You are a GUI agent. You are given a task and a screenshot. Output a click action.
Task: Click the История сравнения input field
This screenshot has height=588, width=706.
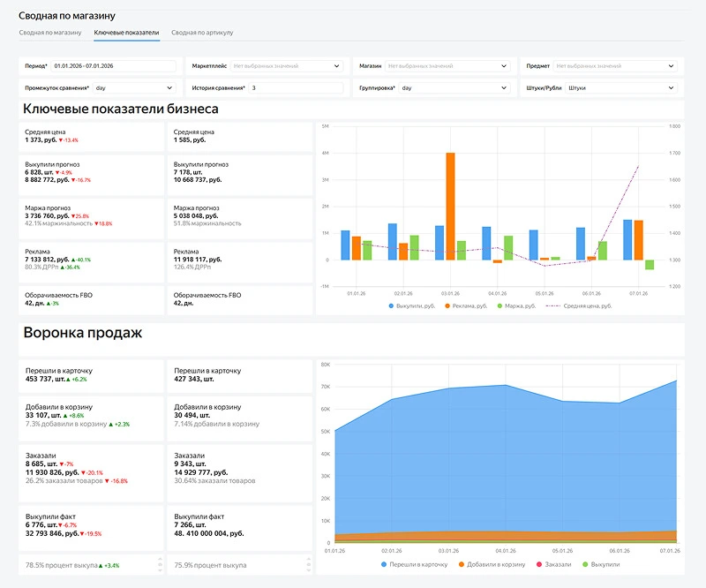point(296,88)
